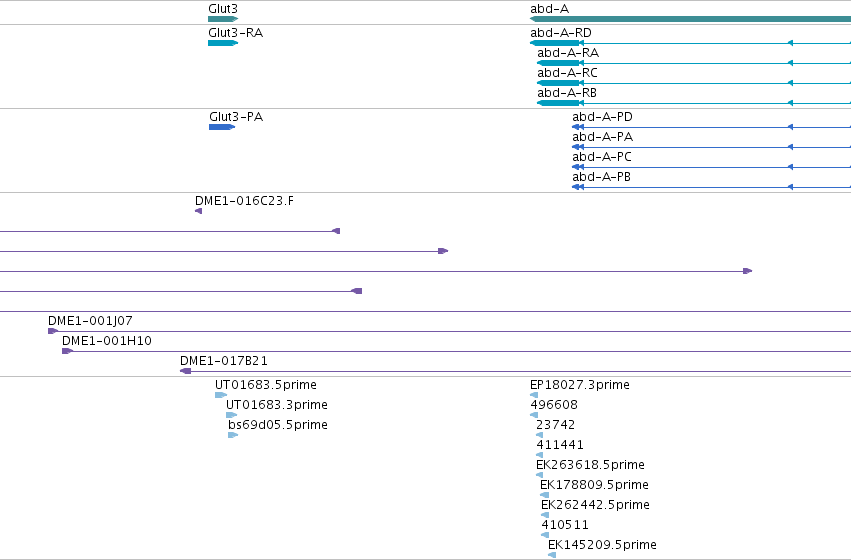Select the abd-A-PB protein arrow

click(578, 187)
